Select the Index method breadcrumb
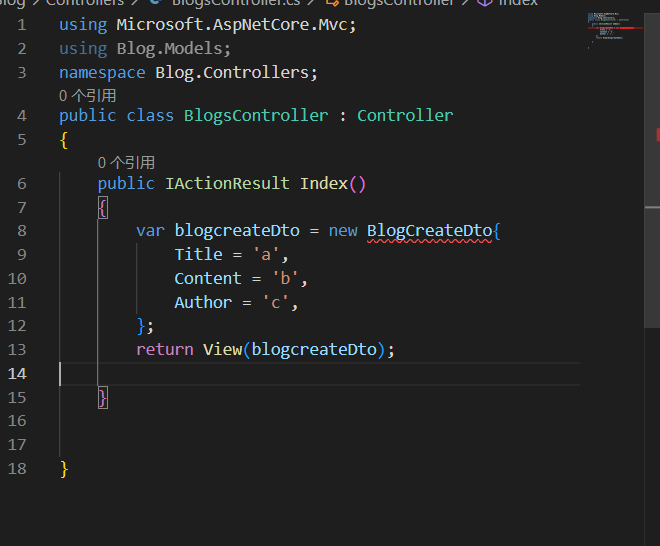The height and width of the screenshot is (546, 660). tap(518, 3)
